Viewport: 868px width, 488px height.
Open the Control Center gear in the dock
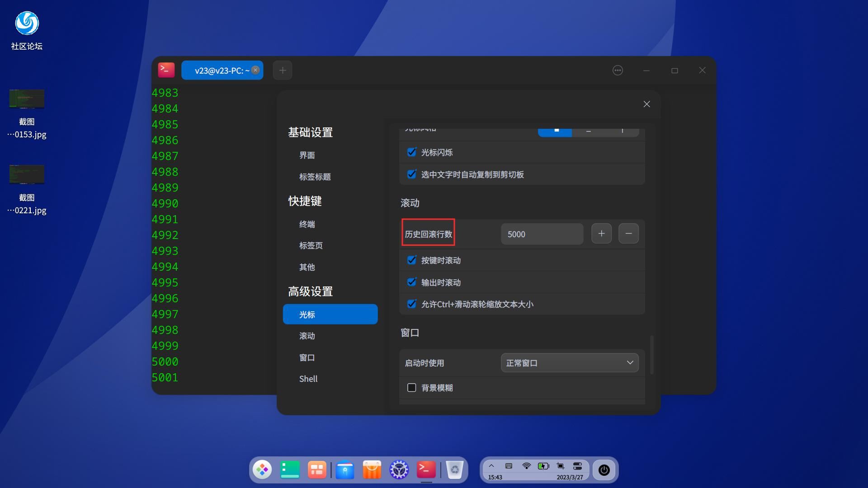click(x=399, y=469)
